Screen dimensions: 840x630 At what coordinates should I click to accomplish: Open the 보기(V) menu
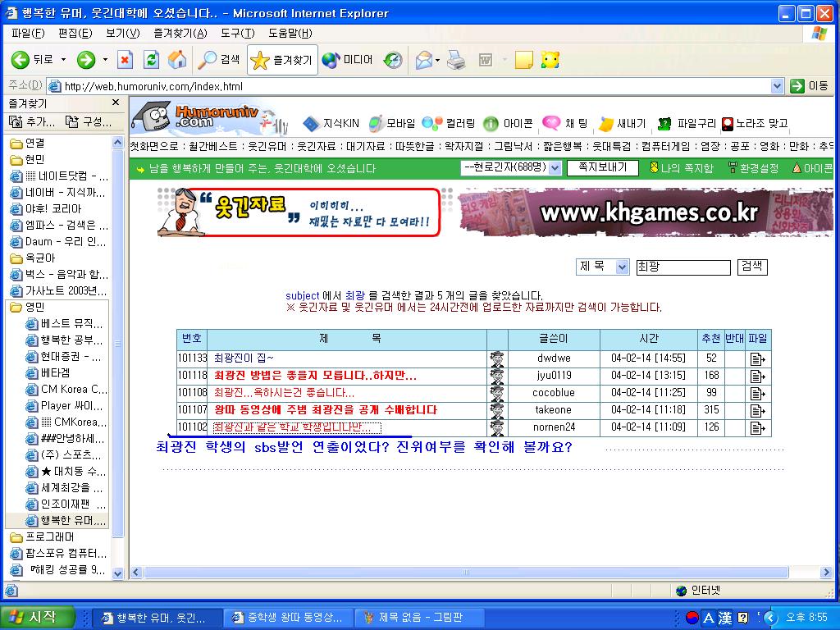(x=123, y=33)
